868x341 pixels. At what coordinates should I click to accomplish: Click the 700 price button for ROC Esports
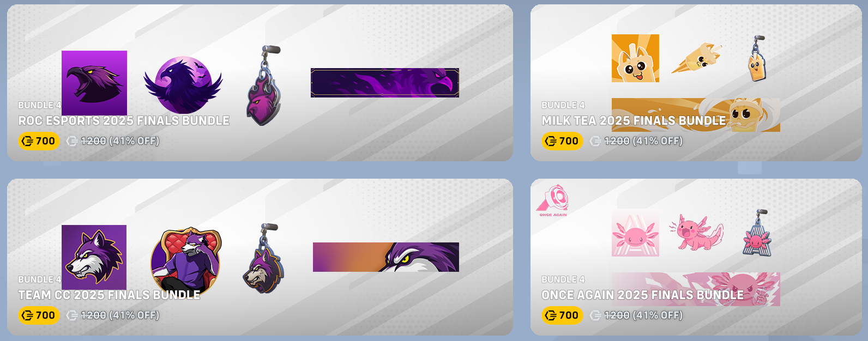[x=38, y=141]
